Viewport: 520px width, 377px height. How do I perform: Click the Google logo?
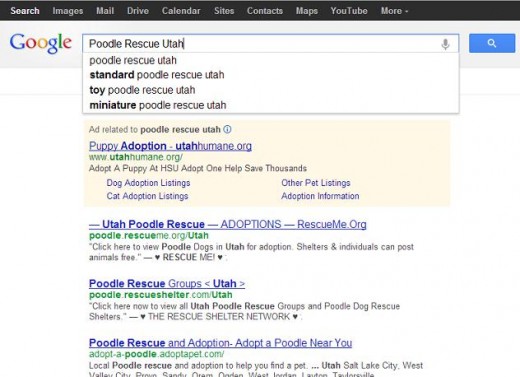[41, 43]
